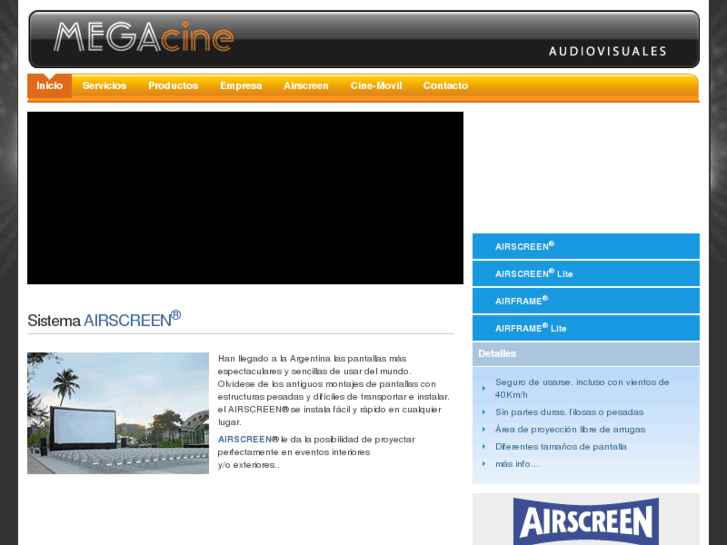Open 'Seguro de usarse, incluso con vientos' link

582,388
